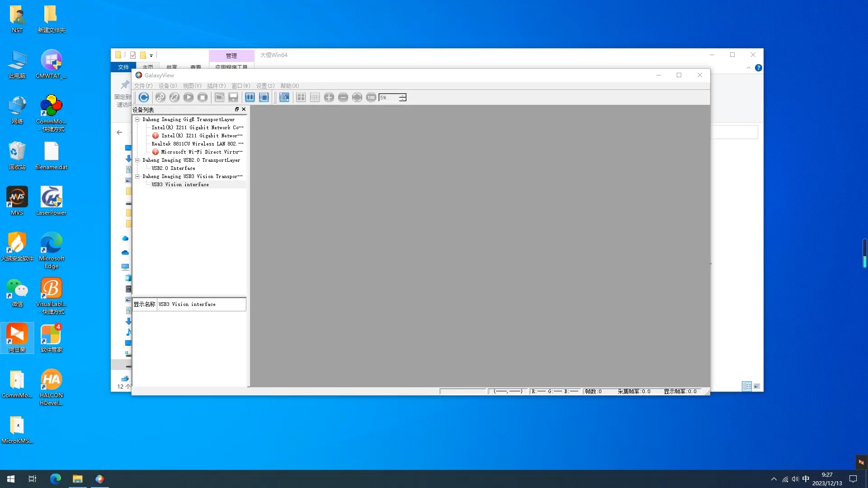Select the vertical split view icon
This screenshot has width=868, height=488.
250,97
